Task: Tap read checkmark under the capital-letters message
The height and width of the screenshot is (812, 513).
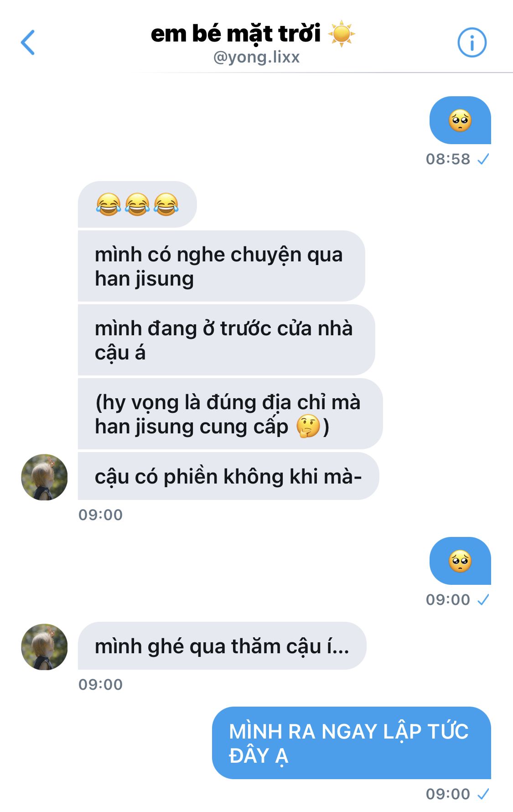Action: [483, 794]
